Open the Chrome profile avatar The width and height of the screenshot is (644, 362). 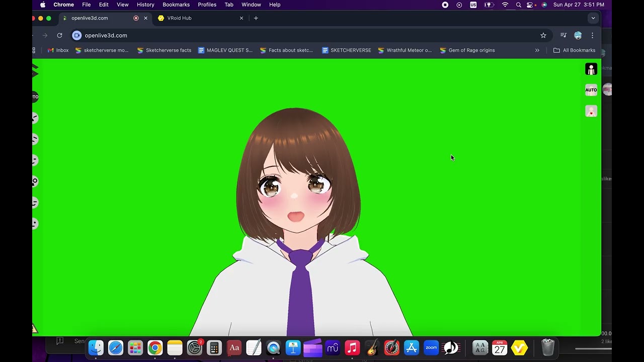[578, 35]
